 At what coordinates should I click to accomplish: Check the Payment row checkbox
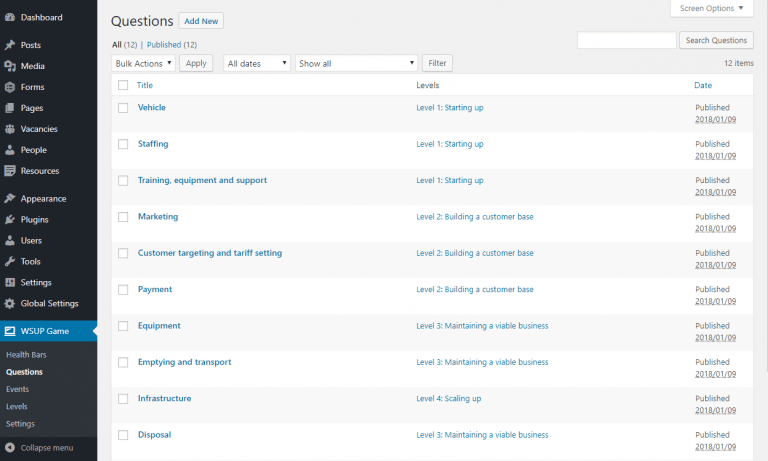click(123, 290)
